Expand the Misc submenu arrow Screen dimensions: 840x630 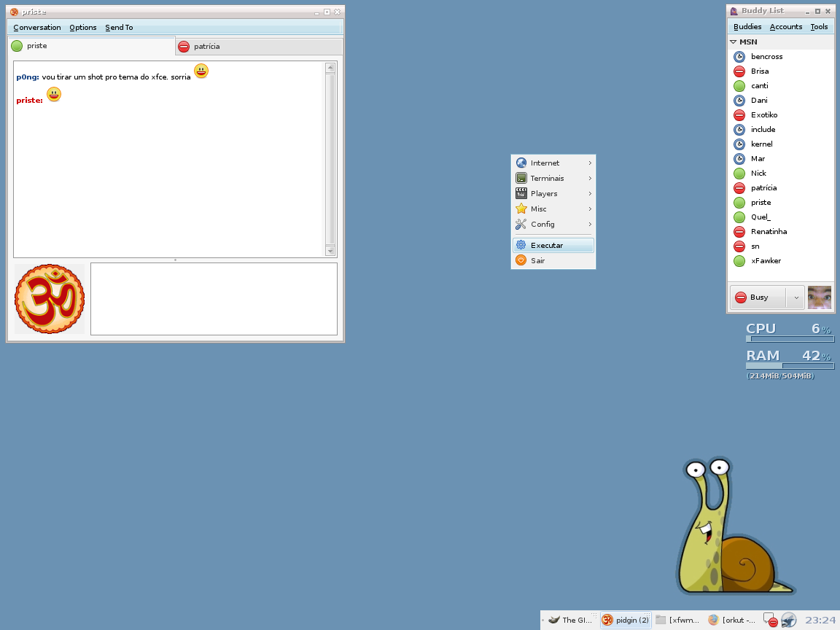[590, 209]
